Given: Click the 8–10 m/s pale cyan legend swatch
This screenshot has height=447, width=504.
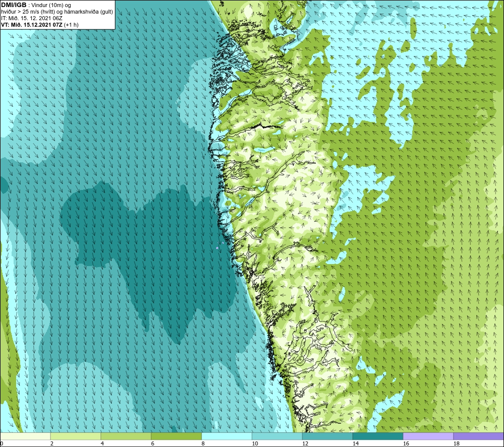Looking at the screenshot, I should click(227, 436).
